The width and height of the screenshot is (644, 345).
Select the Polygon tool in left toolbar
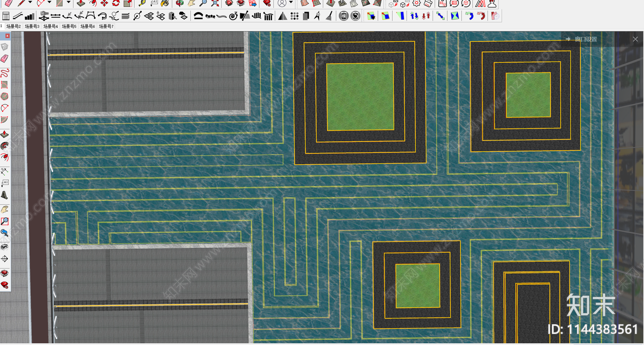[4, 97]
